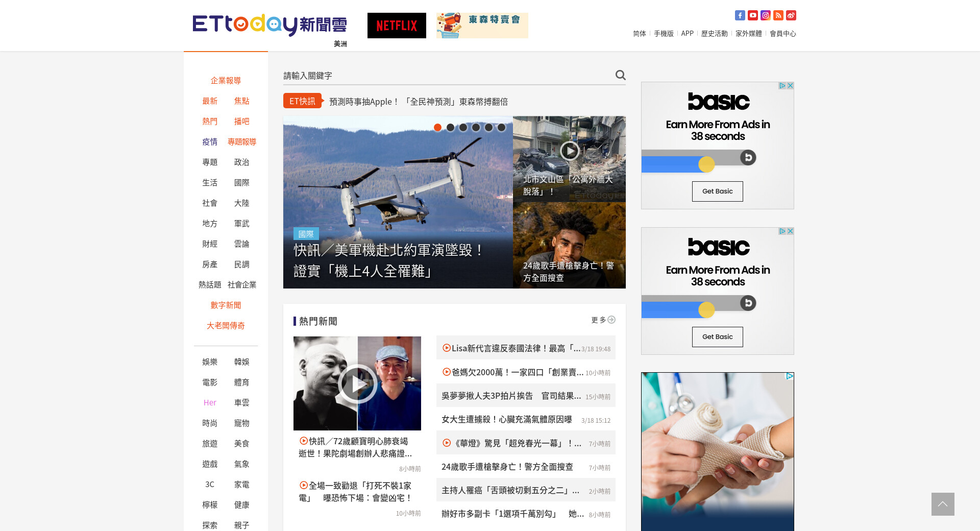Select the sixth carousel slide dot
The image size is (980, 531).
tap(501, 128)
